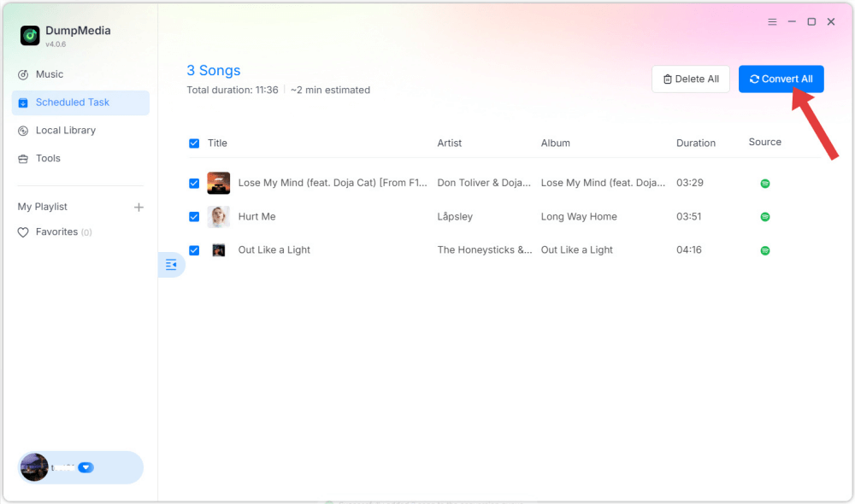This screenshot has height=504, width=855.
Task: Click Delete All to remove songs
Action: click(690, 78)
